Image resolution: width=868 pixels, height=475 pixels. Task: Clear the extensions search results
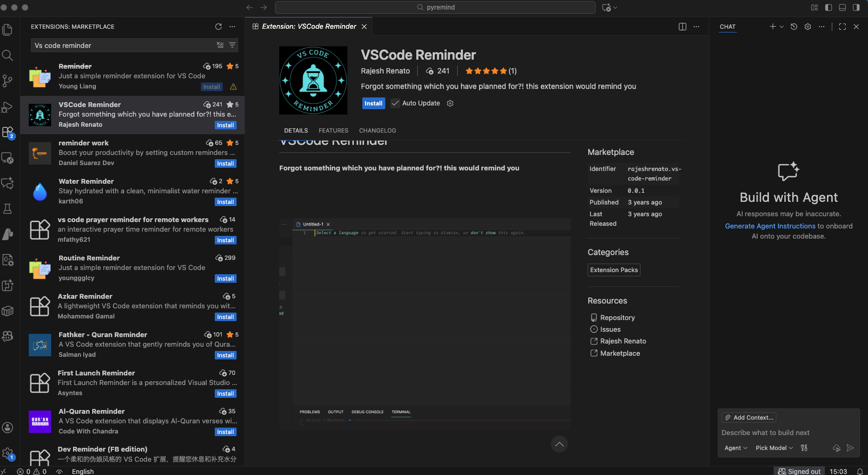[x=220, y=45]
